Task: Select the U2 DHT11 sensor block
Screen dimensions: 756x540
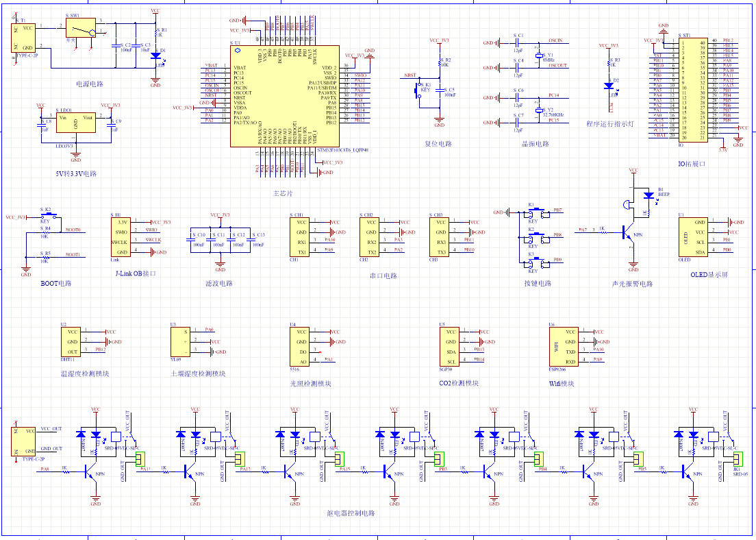Action: 71,342
